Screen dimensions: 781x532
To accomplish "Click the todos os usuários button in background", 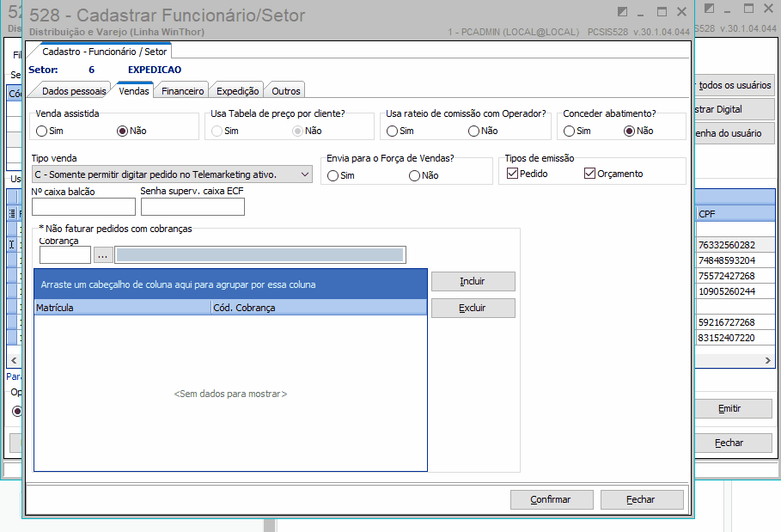I will click(x=735, y=85).
